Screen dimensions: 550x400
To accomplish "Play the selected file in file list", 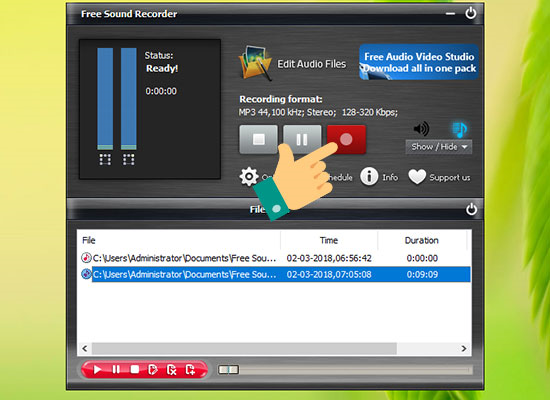I will click(x=97, y=369).
